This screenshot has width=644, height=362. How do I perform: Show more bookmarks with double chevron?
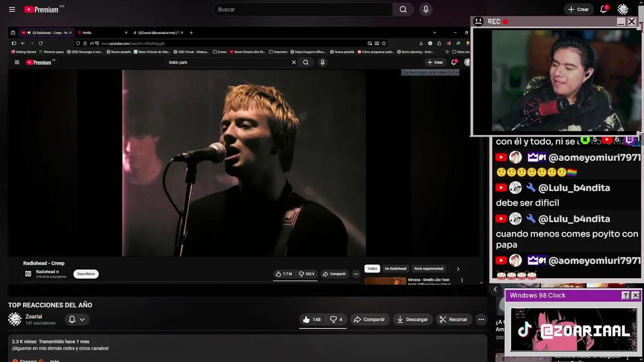click(447, 52)
